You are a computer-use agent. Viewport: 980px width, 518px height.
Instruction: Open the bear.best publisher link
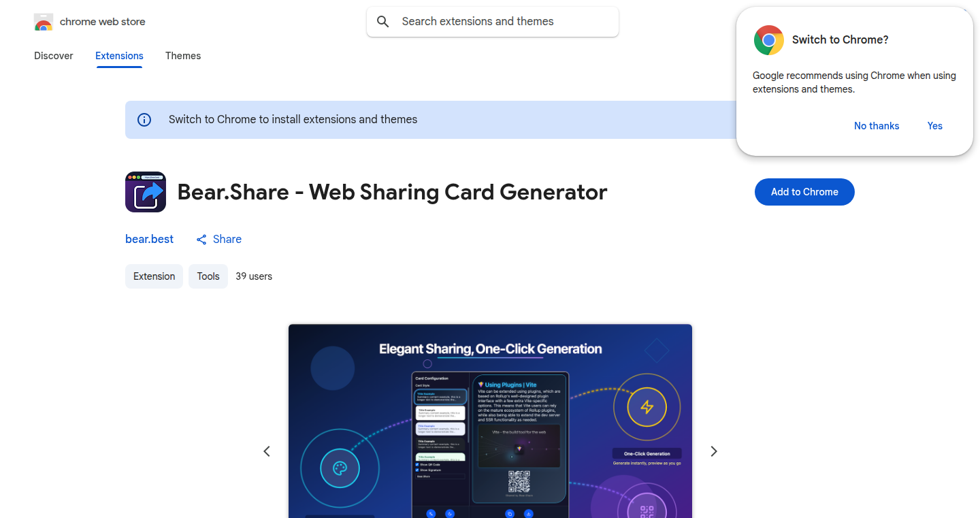click(149, 240)
